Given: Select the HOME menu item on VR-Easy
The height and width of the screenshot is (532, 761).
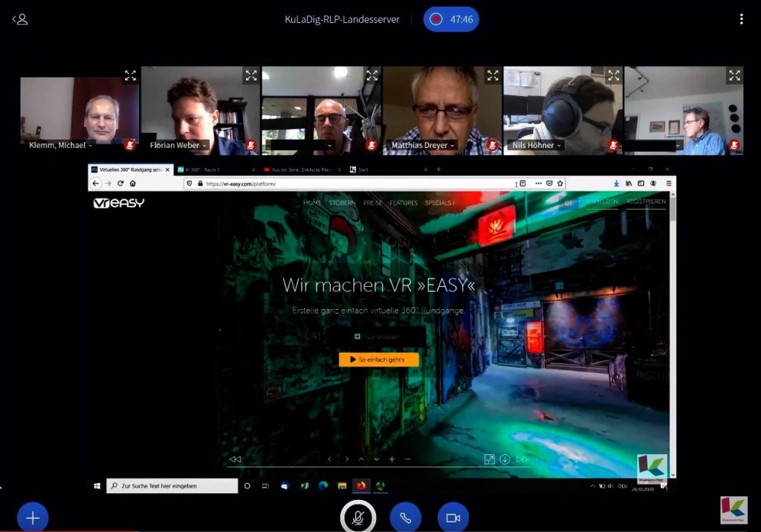Looking at the screenshot, I should (312, 203).
